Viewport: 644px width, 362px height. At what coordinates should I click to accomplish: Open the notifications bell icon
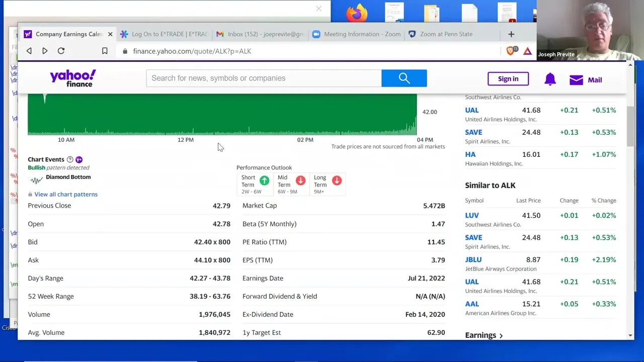pos(550,79)
